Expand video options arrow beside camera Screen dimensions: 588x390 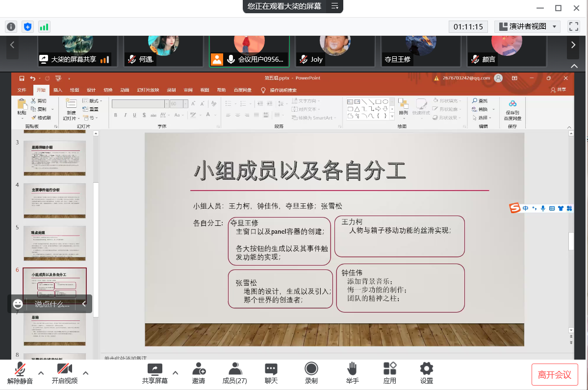click(86, 373)
